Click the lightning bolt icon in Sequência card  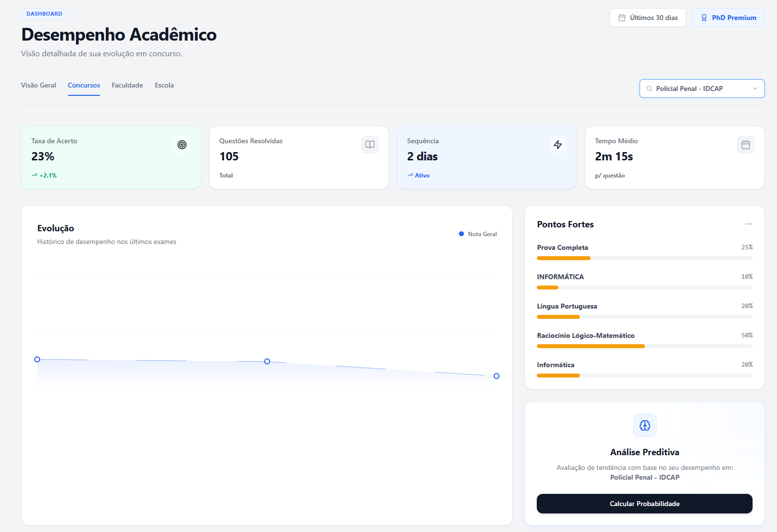pos(558,145)
